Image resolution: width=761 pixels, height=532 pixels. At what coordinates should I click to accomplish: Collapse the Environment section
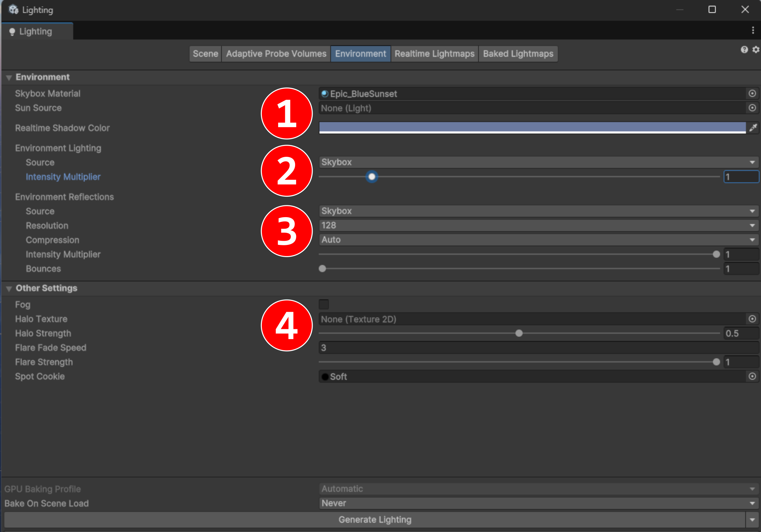pos(9,78)
